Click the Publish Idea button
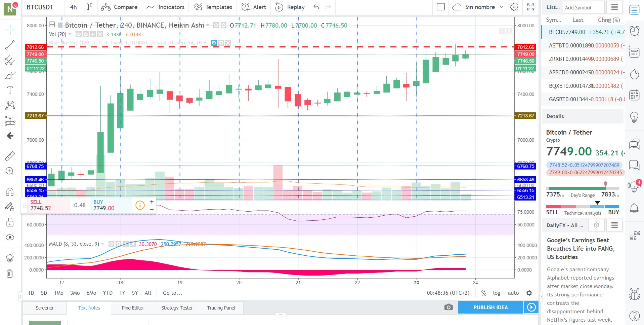Viewport: 644px width, 325px height. tap(490, 307)
